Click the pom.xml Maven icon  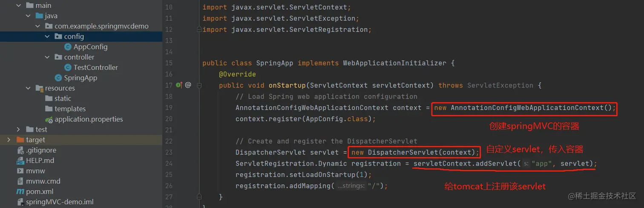(20, 191)
